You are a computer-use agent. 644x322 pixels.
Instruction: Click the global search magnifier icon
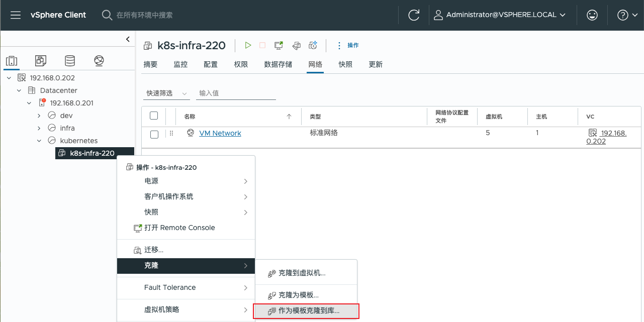pyautogui.click(x=107, y=15)
